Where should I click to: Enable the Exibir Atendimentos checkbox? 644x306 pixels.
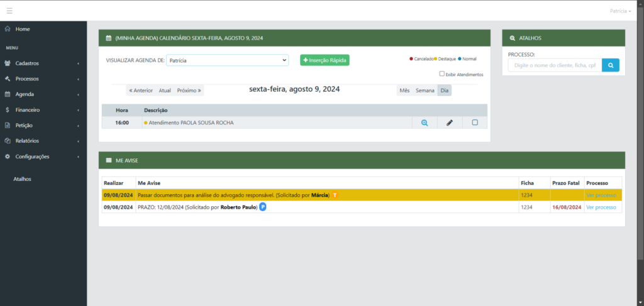pyautogui.click(x=442, y=74)
